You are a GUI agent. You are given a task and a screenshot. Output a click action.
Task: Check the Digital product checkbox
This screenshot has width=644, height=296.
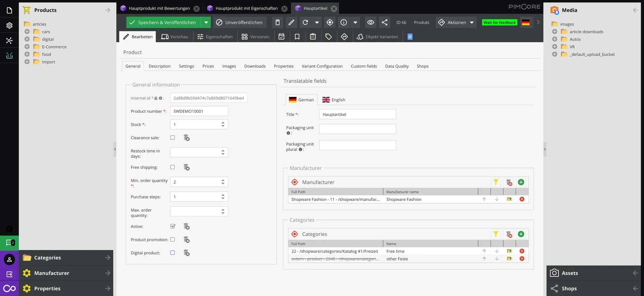pos(172,253)
